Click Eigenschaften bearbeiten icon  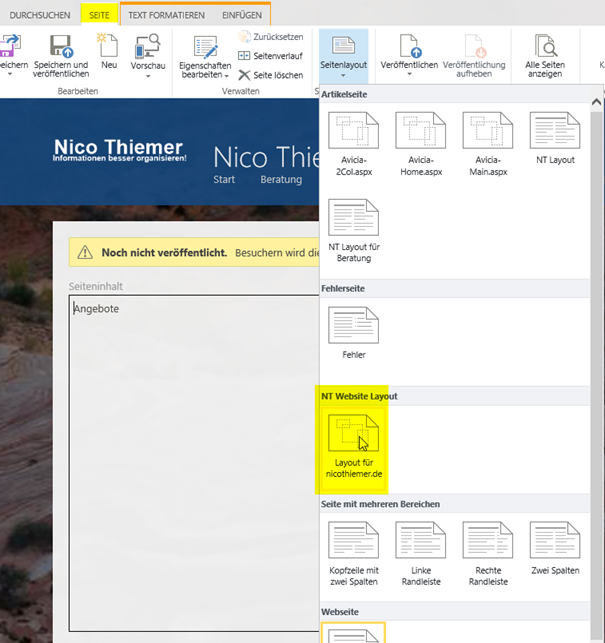205,46
